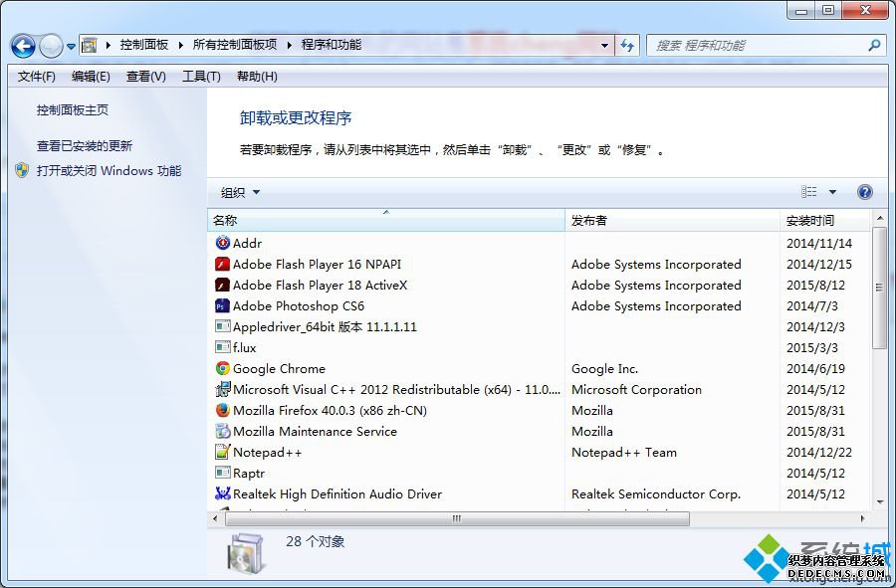Open 打开或关闭 Windows 功能 link
This screenshot has height=588, width=896.
click(110, 171)
